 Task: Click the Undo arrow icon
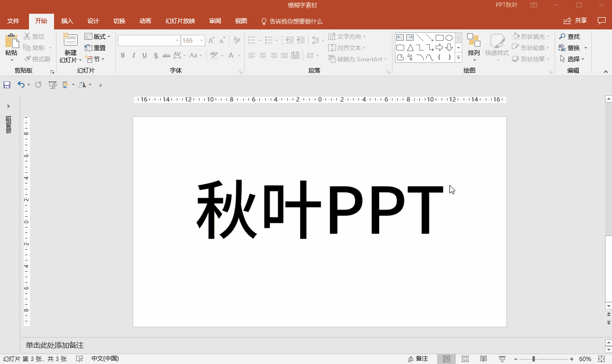[x=21, y=85]
